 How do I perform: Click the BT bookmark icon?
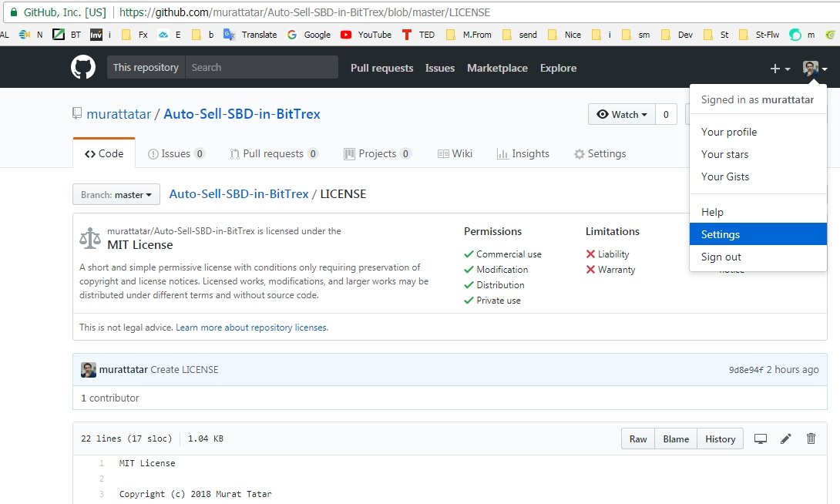(x=59, y=35)
